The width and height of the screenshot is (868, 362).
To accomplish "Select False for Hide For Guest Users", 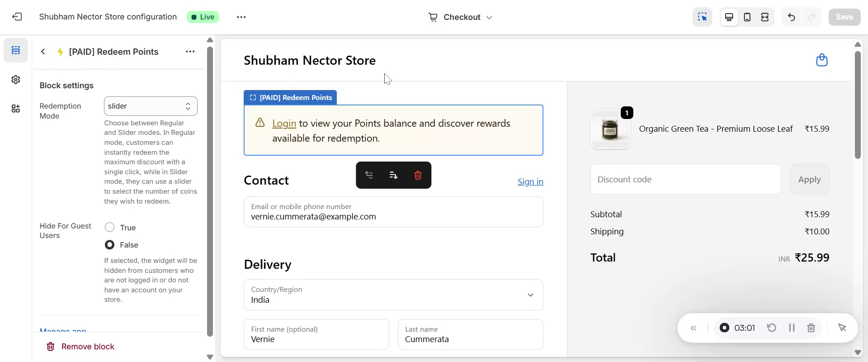I will pyautogui.click(x=109, y=245).
